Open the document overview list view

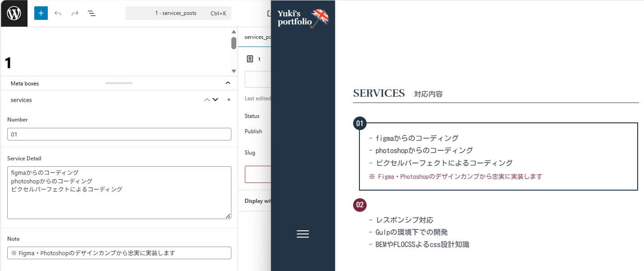(92, 13)
